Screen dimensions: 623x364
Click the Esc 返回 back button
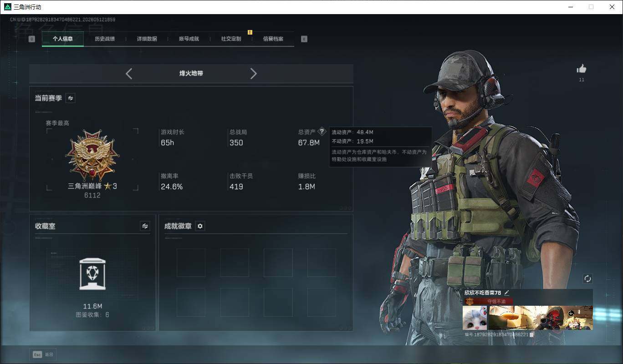(x=43, y=354)
